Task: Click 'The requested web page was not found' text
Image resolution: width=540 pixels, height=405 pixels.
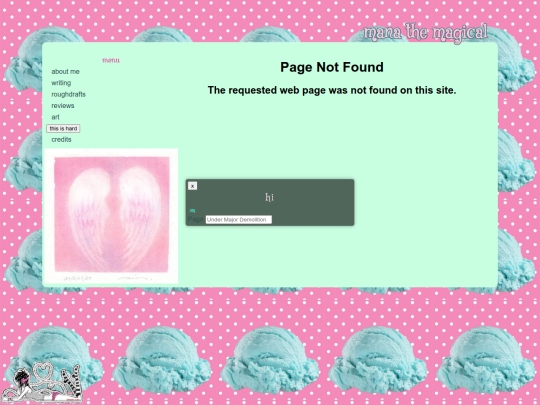Action: [x=332, y=90]
